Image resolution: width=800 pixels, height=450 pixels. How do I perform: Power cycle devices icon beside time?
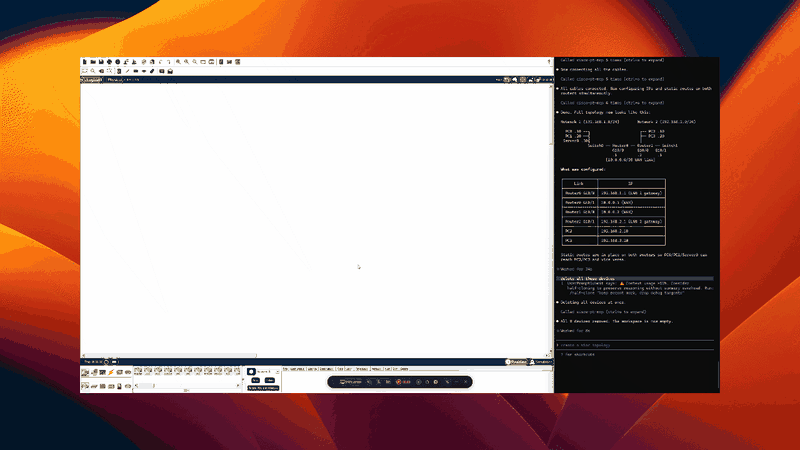(107, 362)
